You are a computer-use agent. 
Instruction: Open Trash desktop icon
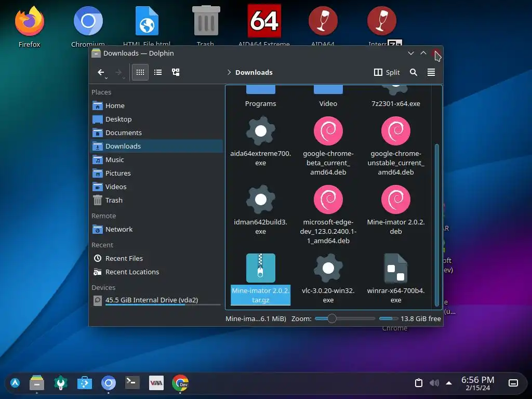click(206, 26)
